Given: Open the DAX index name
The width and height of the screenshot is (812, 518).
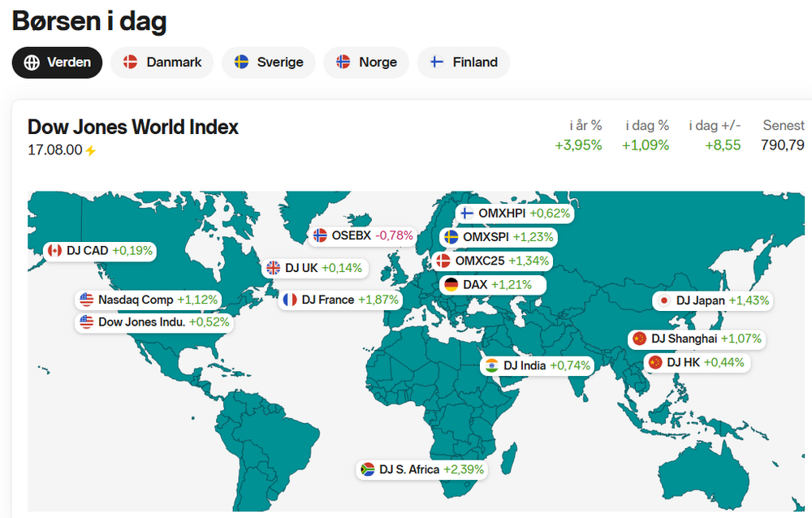Looking at the screenshot, I should pyautogui.click(x=475, y=285).
